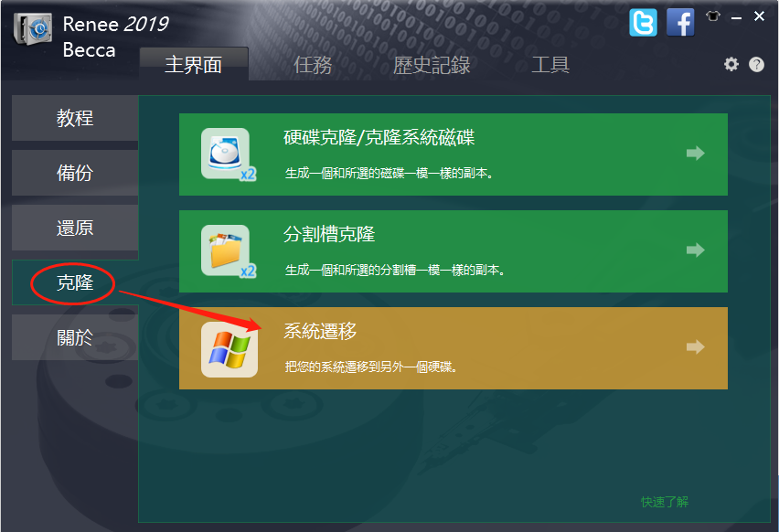Open the Twitter share icon

(643, 23)
